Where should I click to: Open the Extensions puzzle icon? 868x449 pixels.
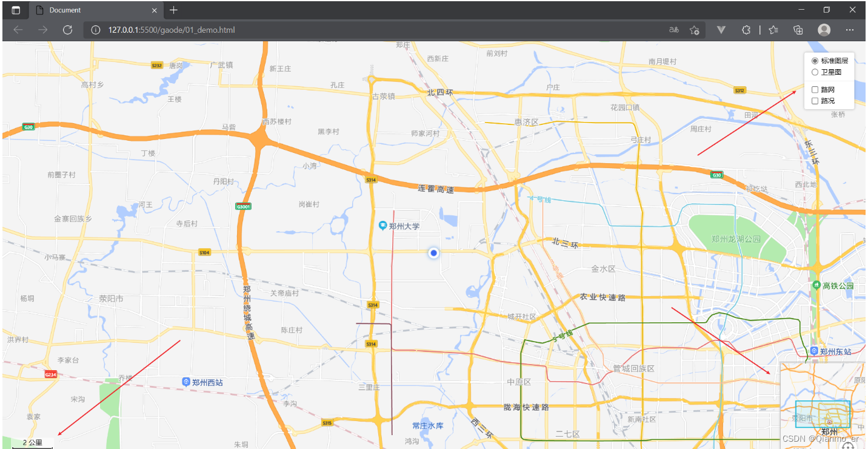coord(746,30)
